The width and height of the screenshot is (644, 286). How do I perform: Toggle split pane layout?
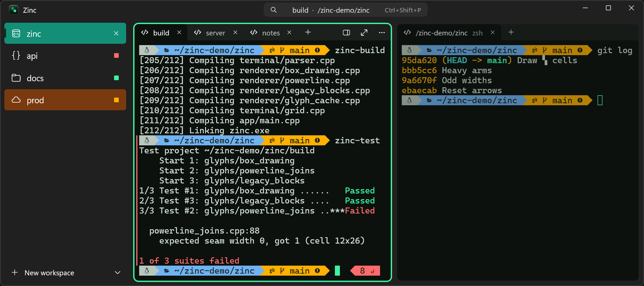(x=347, y=32)
